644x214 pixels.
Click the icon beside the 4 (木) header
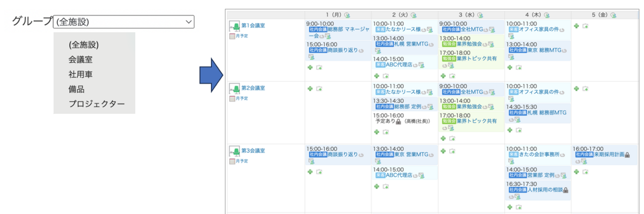coord(547,15)
